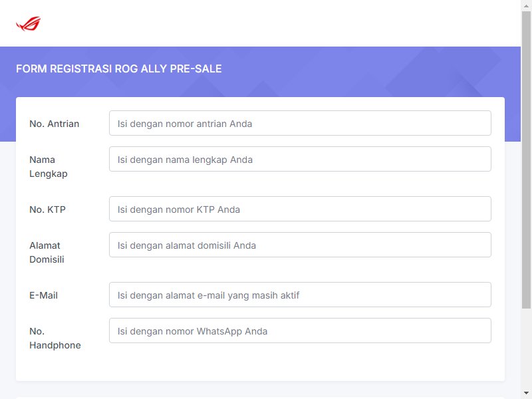Click the No. KTP label
532x399 pixels.
(47, 209)
